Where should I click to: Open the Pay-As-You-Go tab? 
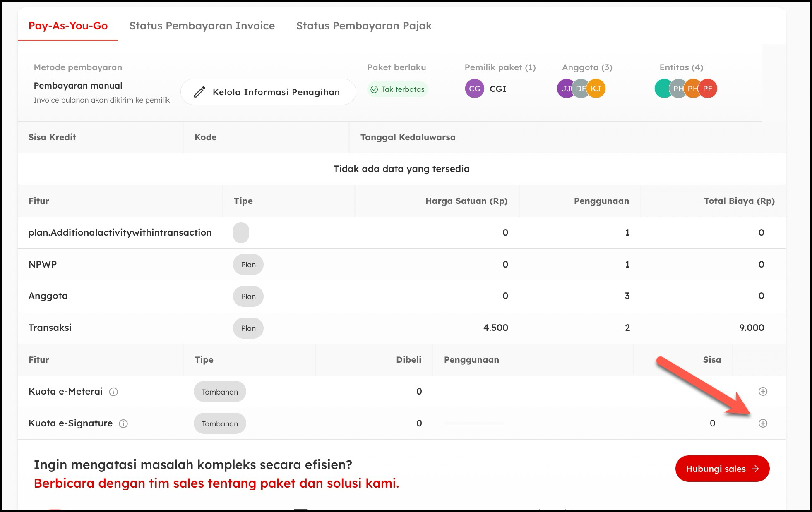click(68, 26)
